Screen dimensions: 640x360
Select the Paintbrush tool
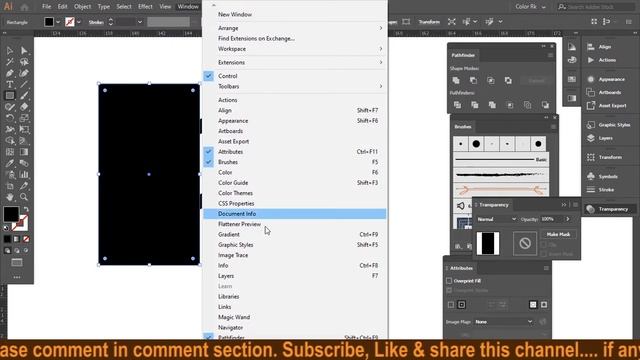click(x=24, y=96)
